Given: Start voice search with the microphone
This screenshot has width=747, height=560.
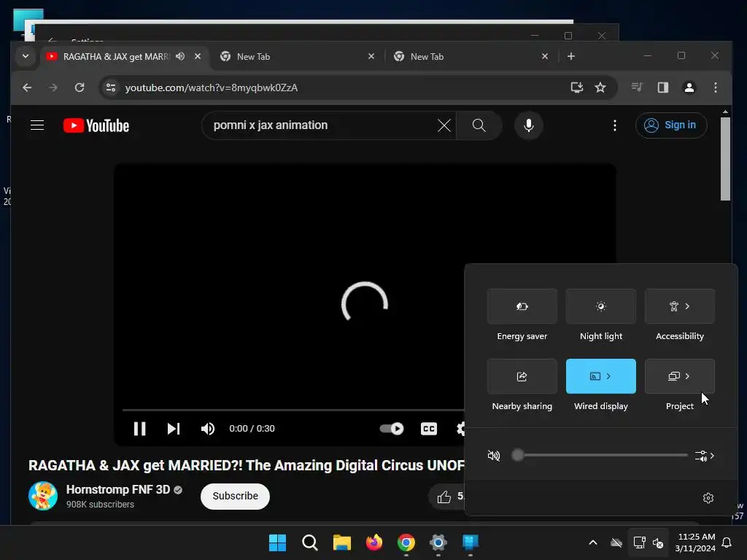Looking at the screenshot, I should 528,125.
